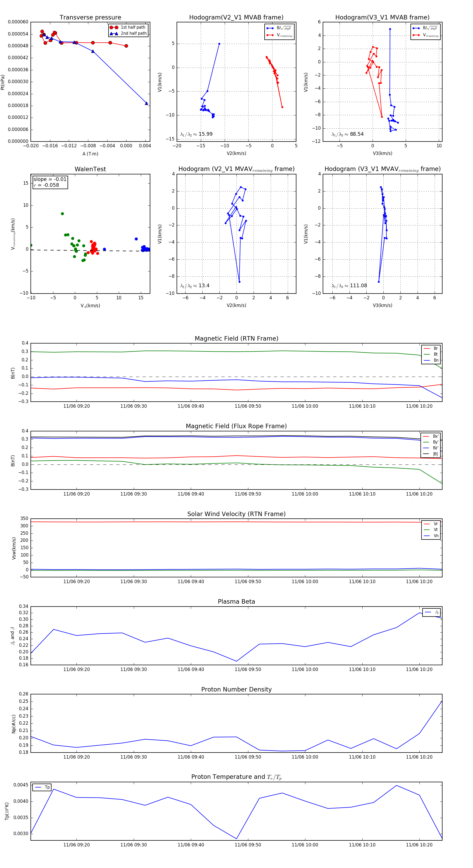Click the '1st half path' legend entry
This screenshot has height=868, width=473.
pos(128,27)
